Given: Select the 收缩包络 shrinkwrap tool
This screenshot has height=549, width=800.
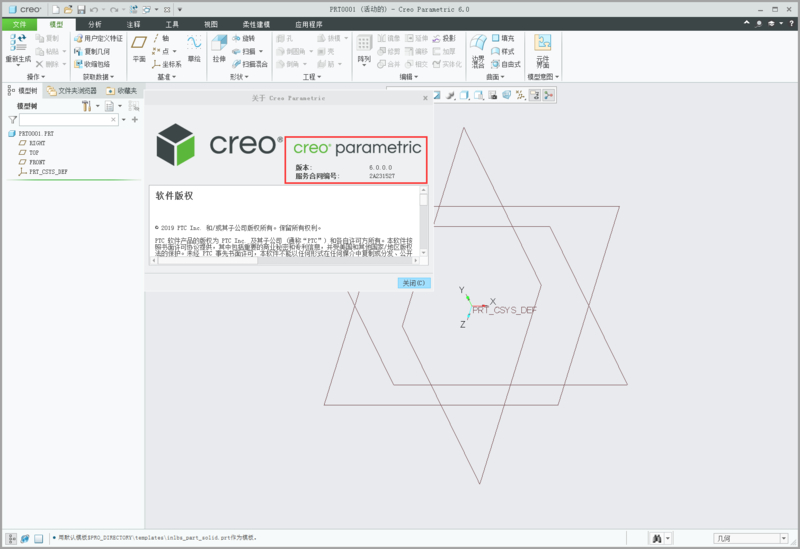Looking at the screenshot, I should pyautogui.click(x=92, y=64).
